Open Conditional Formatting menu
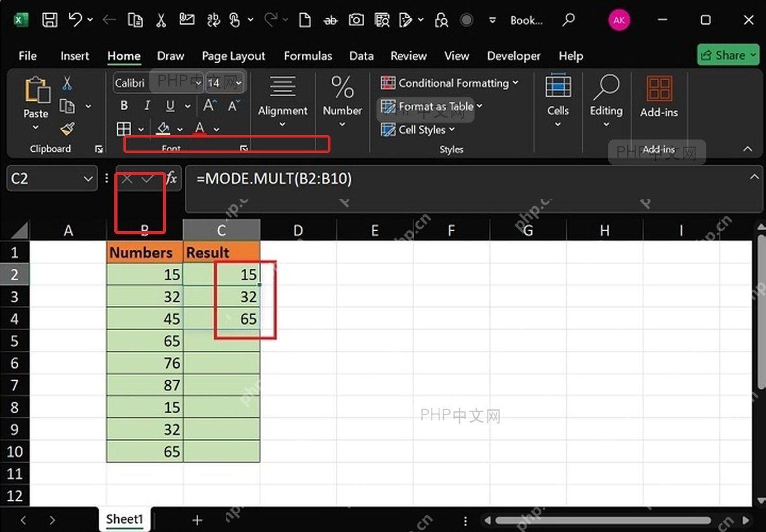Screen dimensions: 766x532 (449, 83)
